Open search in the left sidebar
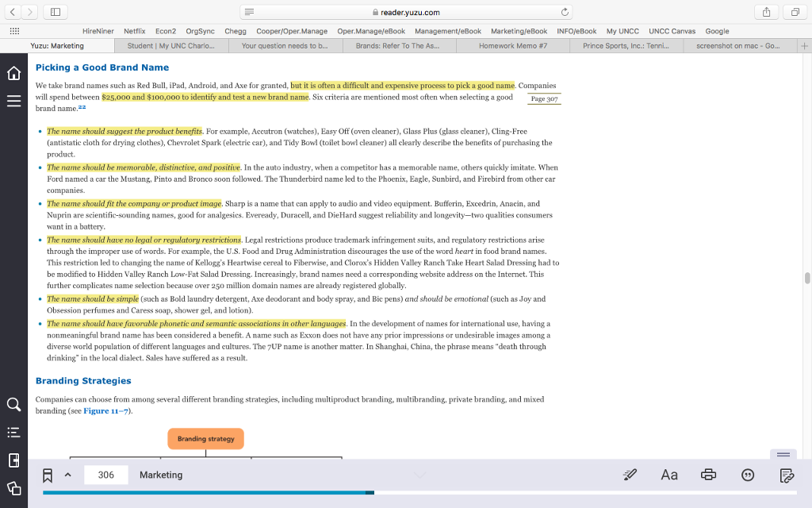This screenshot has width=812, height=508. (x=13, y=405)
